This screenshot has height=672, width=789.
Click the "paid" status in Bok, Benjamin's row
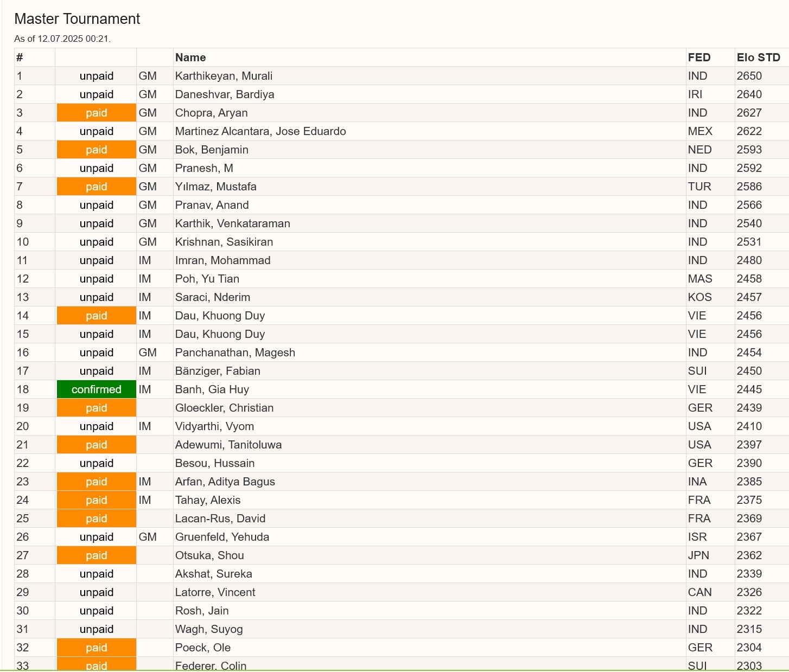97,150
